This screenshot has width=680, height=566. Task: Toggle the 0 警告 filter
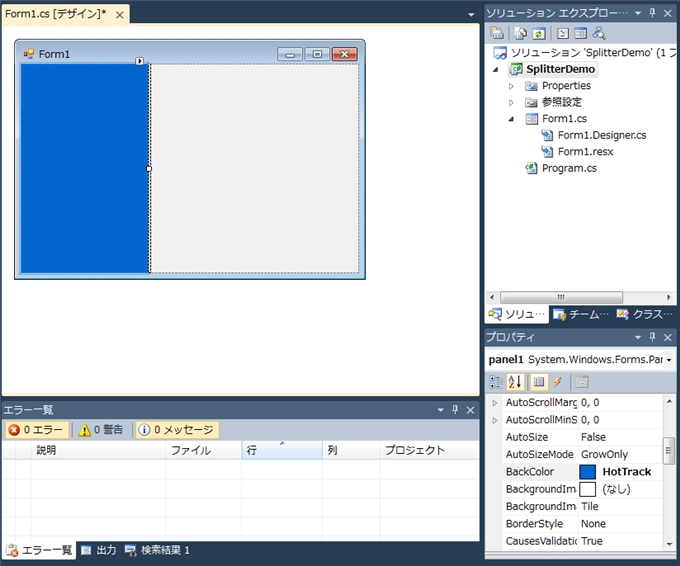tap(101, 430)
